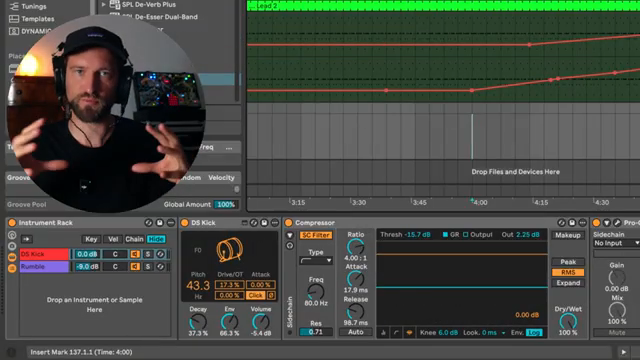Click the Res 0.71 field
This screenshot has height=360, width=640.
click(316, 332)
